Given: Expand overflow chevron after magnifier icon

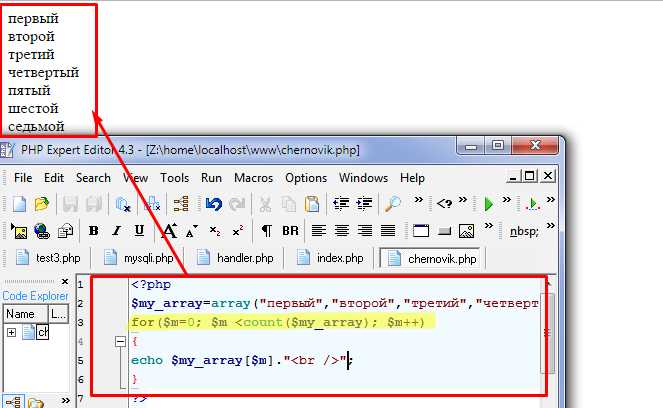Looking at the screenshot, I should click(x=418, y=200).
